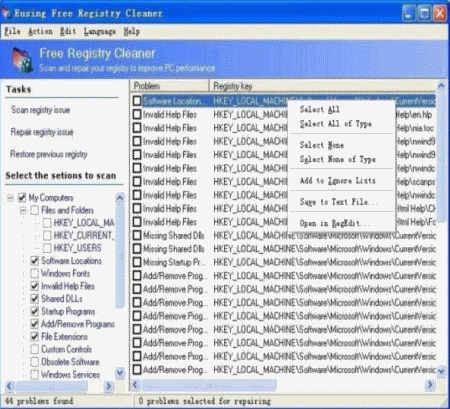Click the Free Registry Cleaner logo icon
The height and width of the screenshot is (409, 450).
(x=22, y=60)
